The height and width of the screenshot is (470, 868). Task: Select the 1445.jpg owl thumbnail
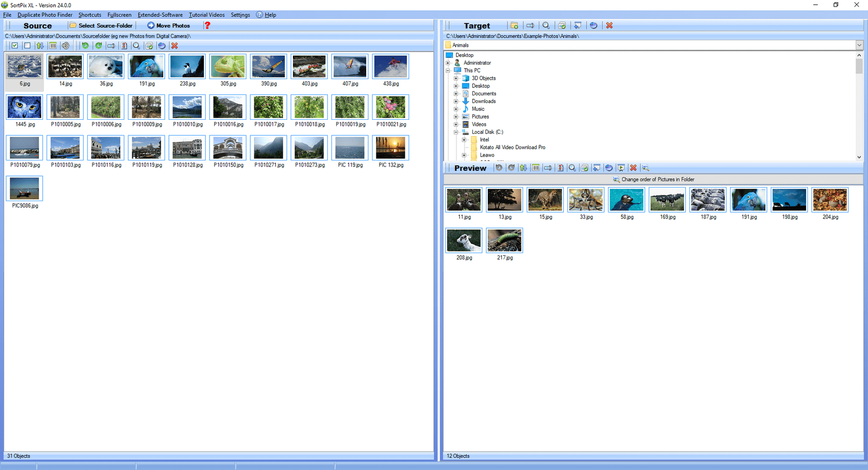click(24, 108)
